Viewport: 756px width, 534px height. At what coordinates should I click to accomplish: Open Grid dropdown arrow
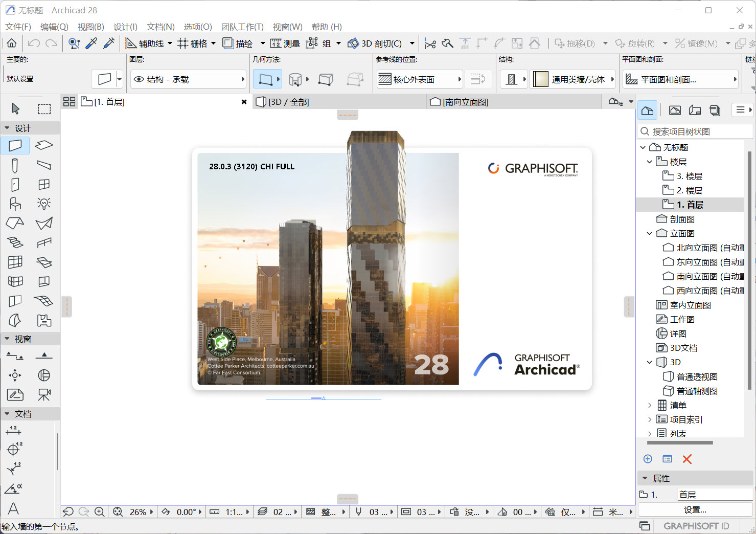(x=213, y=43)
